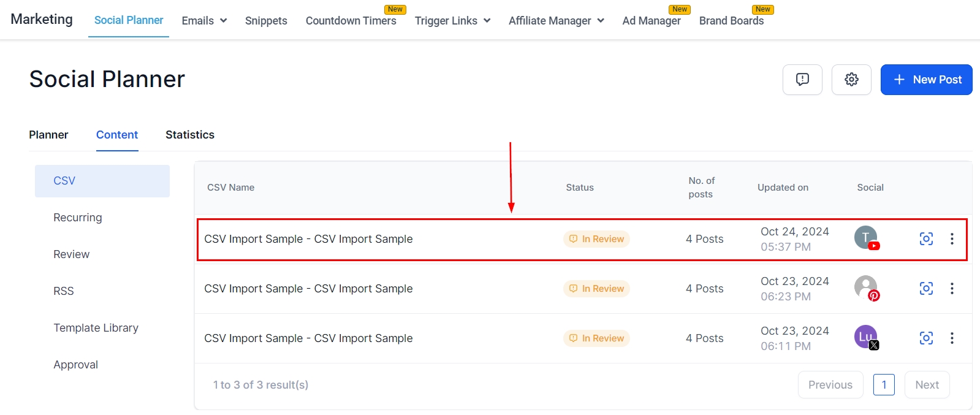Viewport: 980px width, 415px height.
Task: Click preview icon for X account row
Action: click(926, 338)
